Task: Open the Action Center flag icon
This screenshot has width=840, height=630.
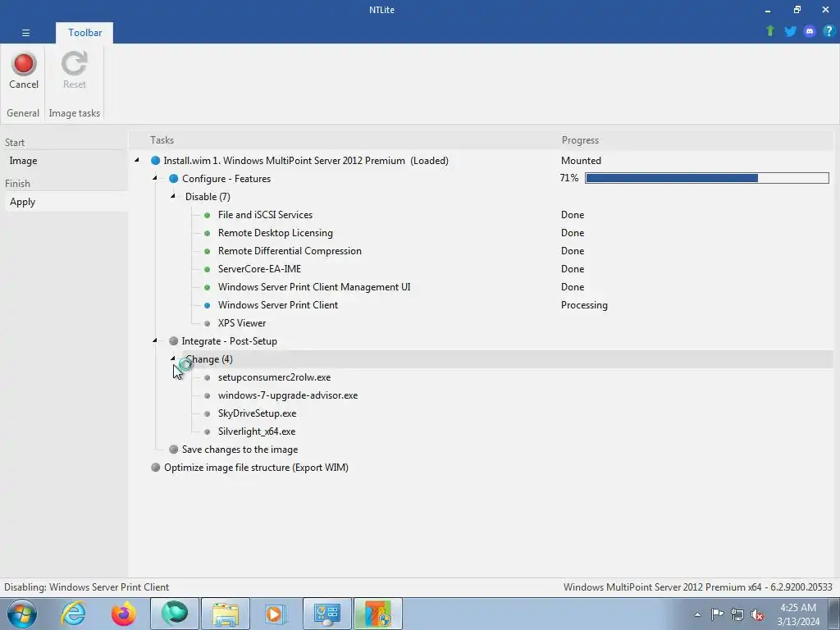Action: click(x=717, y=614)
